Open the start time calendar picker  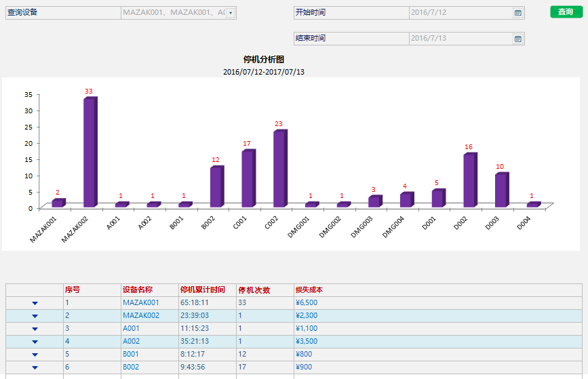(x=517, y=13)
